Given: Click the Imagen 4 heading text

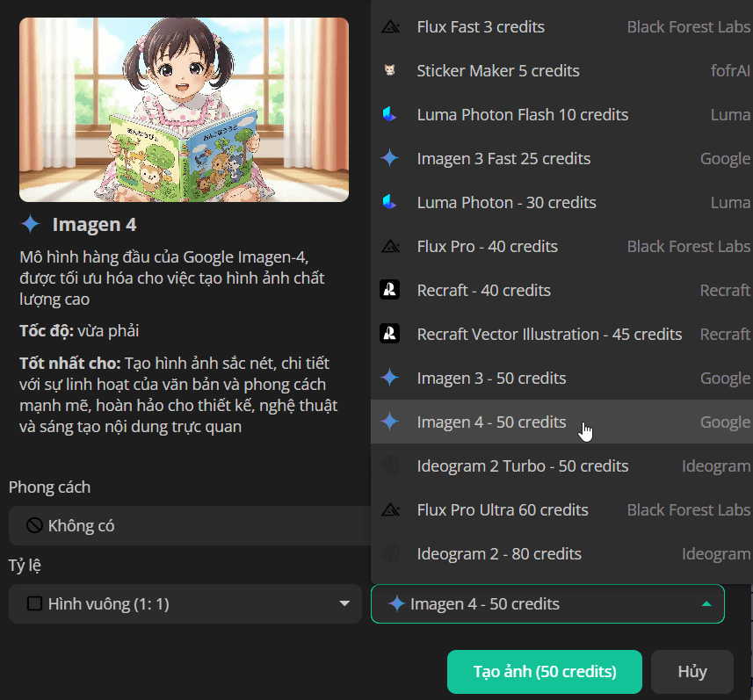Looking at the screenshot, I should (94, 225).
